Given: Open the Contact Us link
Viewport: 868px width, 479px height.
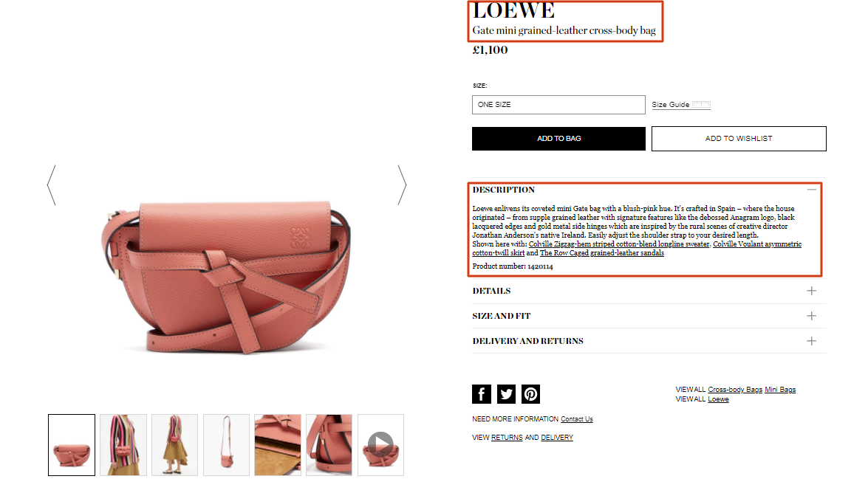Looking at the screenshot, I should 577,419.
